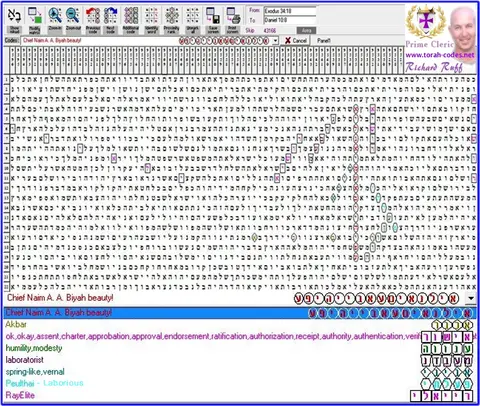Click row number 22 of the matrix
Viewport: 480px width, 406px height.
[x=6, y=287]
